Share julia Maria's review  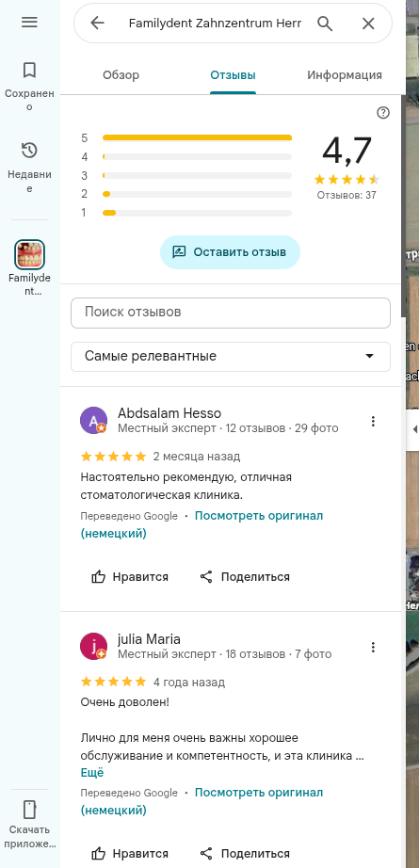point(245,853)
